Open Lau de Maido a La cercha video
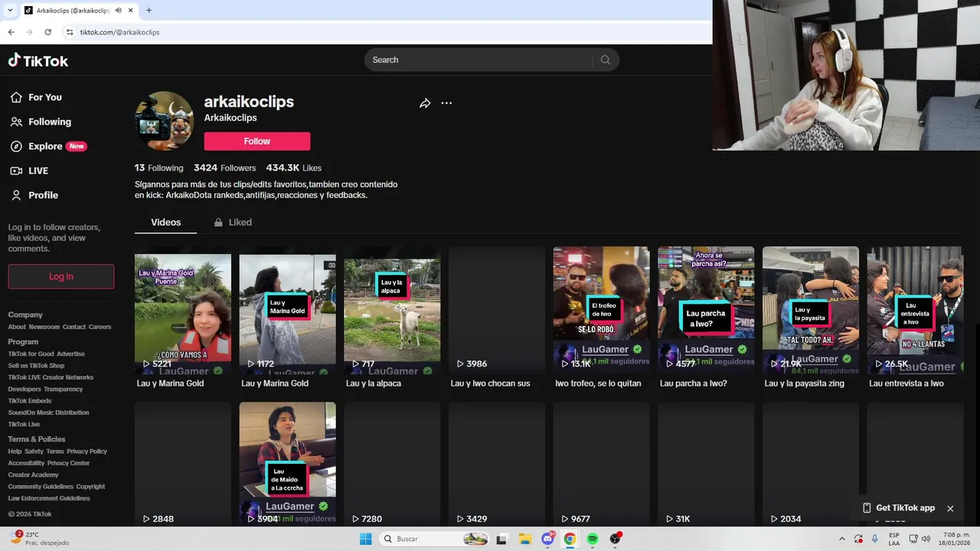 [x=287, y=464]
